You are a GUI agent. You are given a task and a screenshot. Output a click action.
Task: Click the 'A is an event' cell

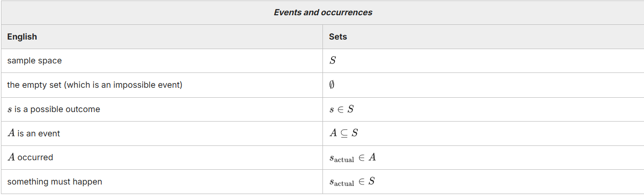tap(33, 133)
